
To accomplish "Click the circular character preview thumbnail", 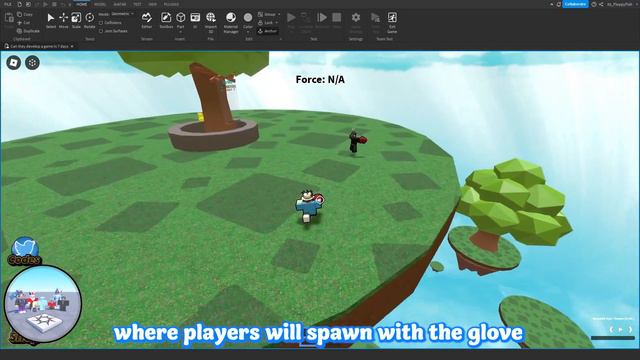I will click(x=42, y=304).
